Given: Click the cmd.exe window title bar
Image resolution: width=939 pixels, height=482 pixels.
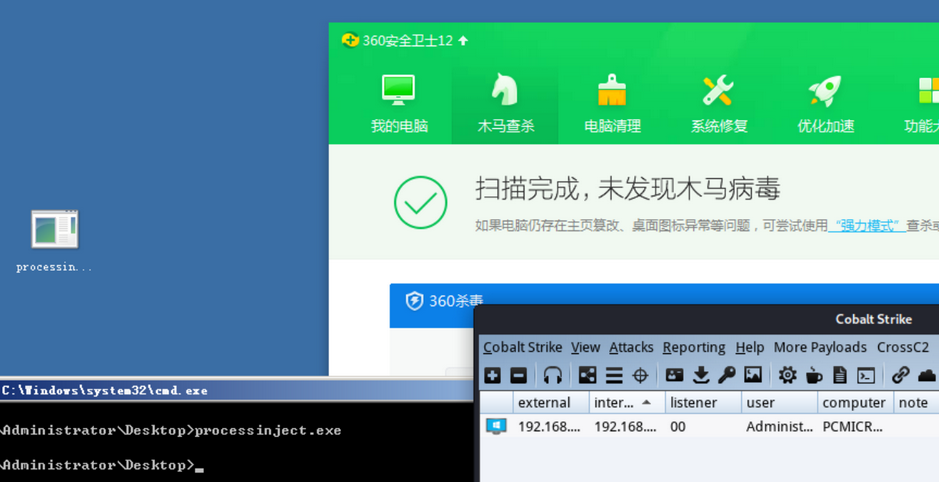Looking at the screenshot, I should (237, 390).
